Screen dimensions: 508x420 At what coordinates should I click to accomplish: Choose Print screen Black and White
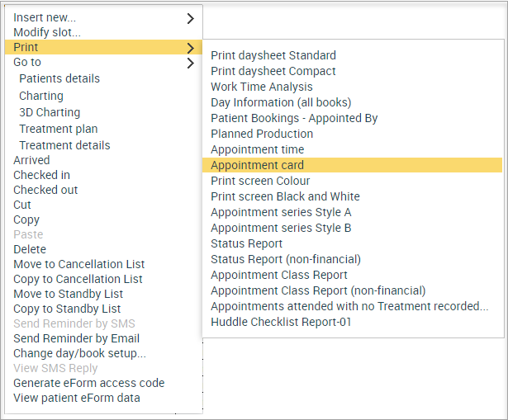coord(285,196)
